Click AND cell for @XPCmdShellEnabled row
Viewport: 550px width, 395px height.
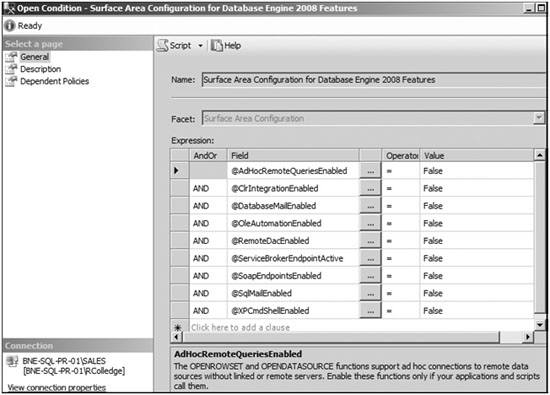click(x=208, y=311)
